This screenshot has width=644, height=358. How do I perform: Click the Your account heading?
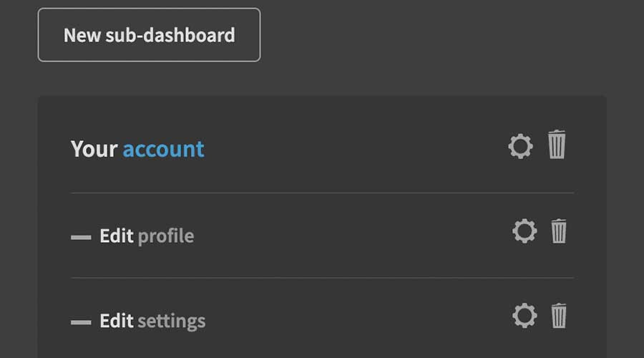pyautogui.click(x=137, y=149)
